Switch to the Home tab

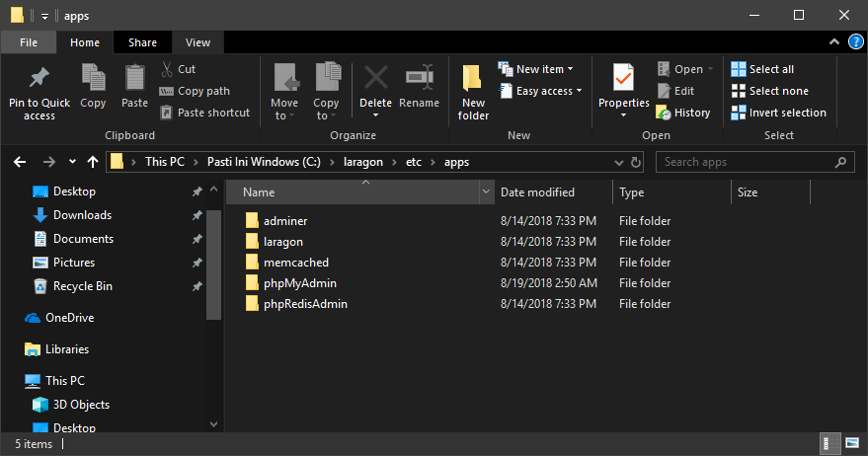click(x=85, y=42)
